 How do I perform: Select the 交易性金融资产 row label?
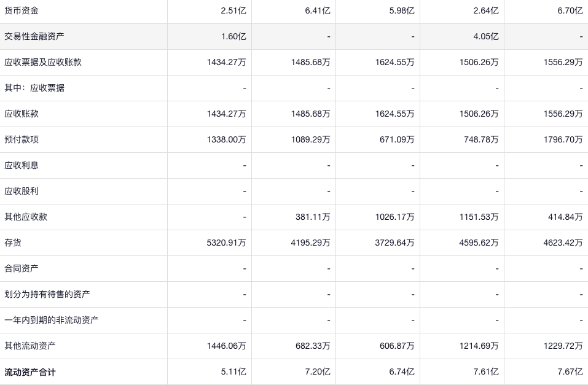tap(34, 36)
